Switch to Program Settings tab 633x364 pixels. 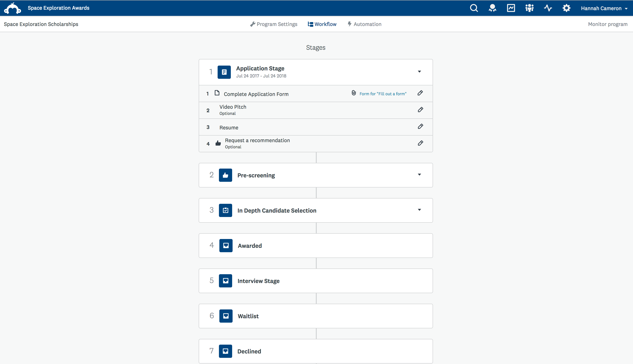click(274, 24)
